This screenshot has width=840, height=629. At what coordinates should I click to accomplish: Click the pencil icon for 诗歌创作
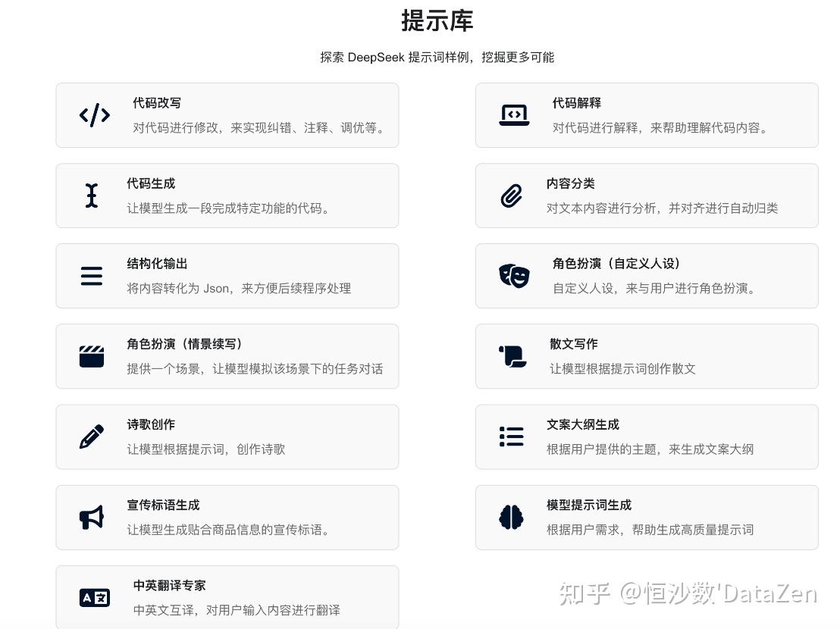pyautogui.click(x=92, y=437)
